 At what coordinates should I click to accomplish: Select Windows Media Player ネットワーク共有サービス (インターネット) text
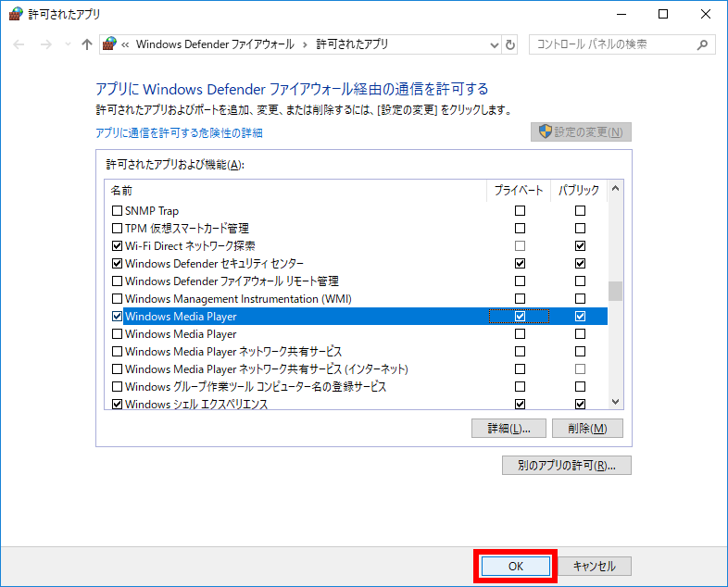(267, 369)
